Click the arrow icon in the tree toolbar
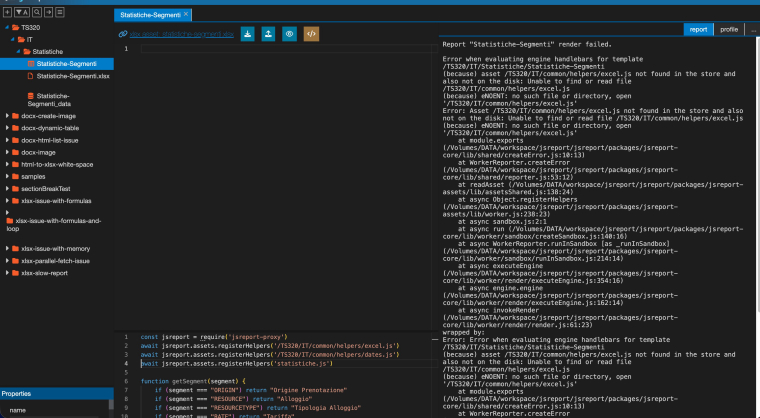 [48, 12]
